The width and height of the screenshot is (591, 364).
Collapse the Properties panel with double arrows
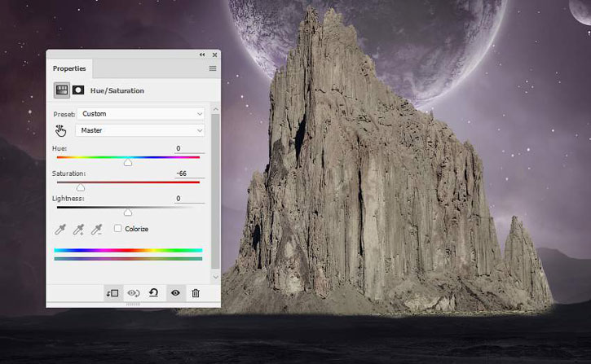click(x=202, y=55)
